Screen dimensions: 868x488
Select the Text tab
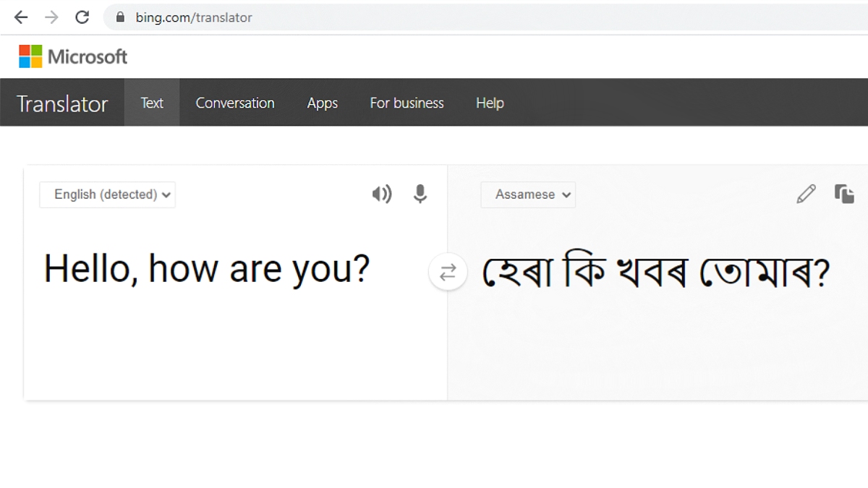tap(152, 103)
